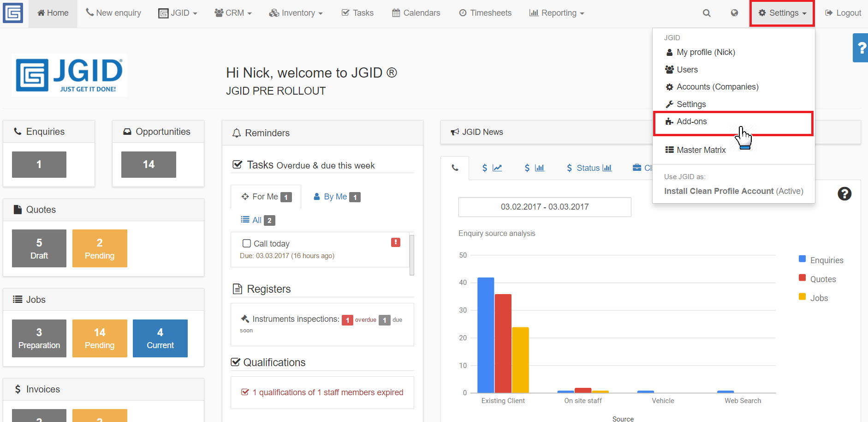
Task: Open the Opportunities count 14 button
Action: 149,164
